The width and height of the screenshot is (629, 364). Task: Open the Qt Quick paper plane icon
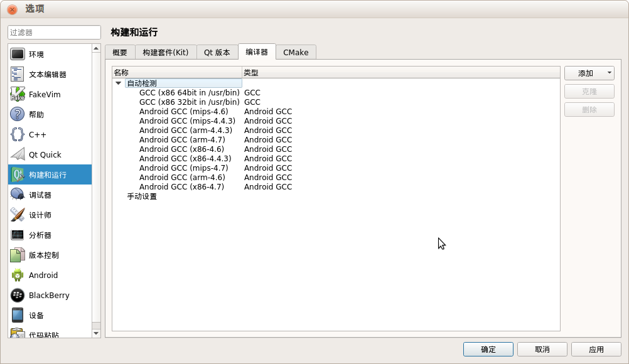coord(17,154)
